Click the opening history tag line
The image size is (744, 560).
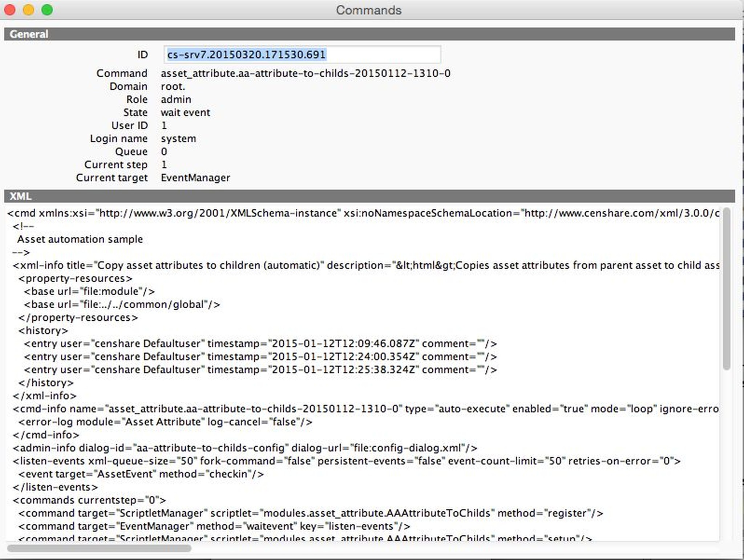[43, 331]
